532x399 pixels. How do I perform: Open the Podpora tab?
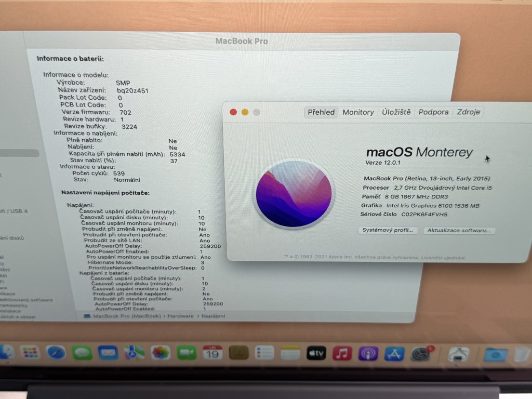[433, 112]
